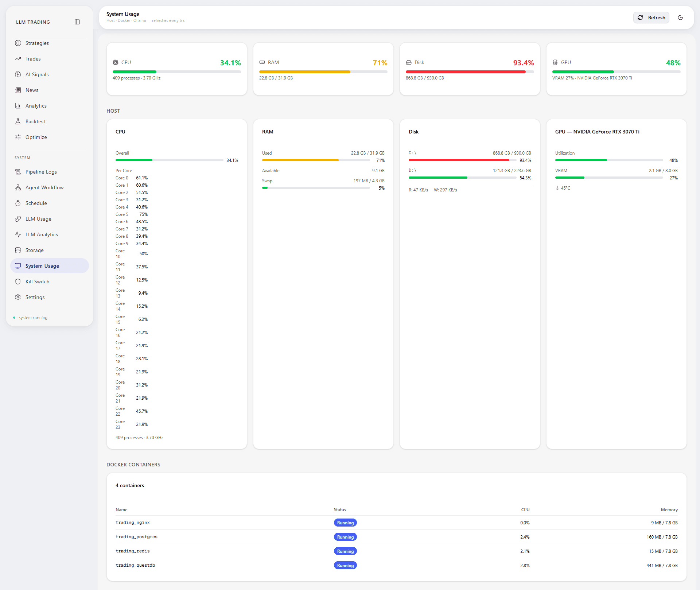700x590 pixels.
Task: Click the Status column header
Action: [x=340, y=510]
